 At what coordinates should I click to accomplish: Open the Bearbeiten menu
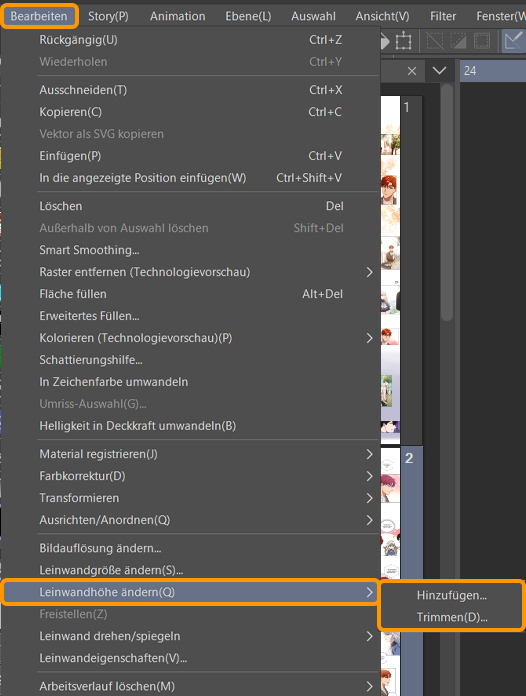tap(39, 16)
